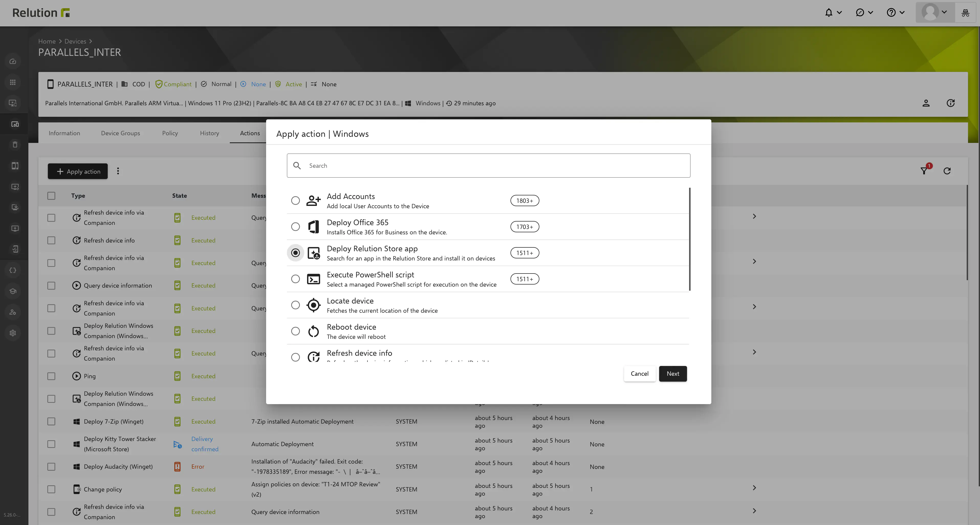The image size is (980, 525).
Task: Click the Deploy Relution Store app icon
Action: coord(314,253)
